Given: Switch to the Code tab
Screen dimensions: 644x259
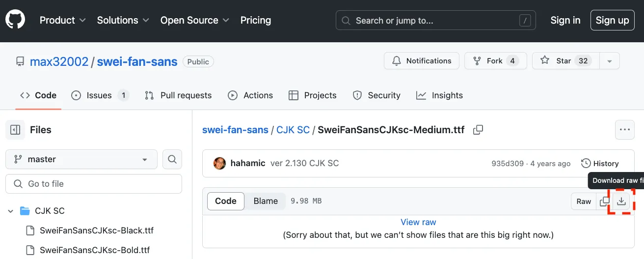Looking at the screenshot, I should (38, 95).
